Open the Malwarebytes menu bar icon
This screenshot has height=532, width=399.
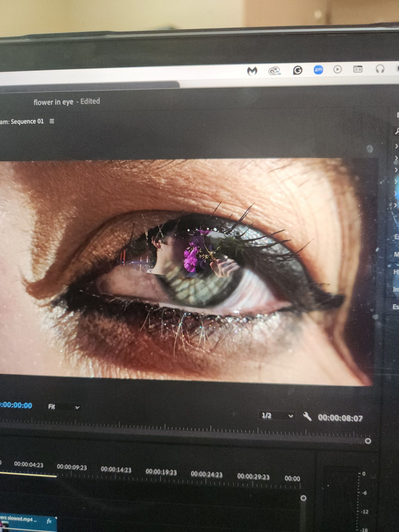point(252,71)
